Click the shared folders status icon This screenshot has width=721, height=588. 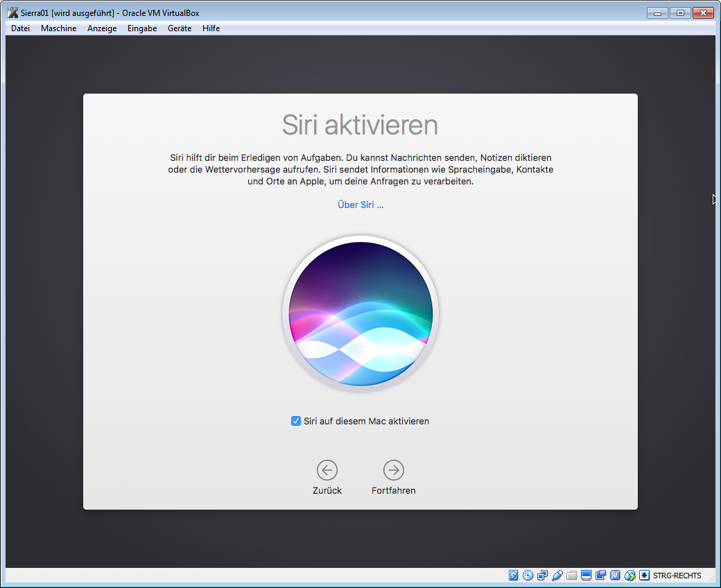tap(572, 576)
